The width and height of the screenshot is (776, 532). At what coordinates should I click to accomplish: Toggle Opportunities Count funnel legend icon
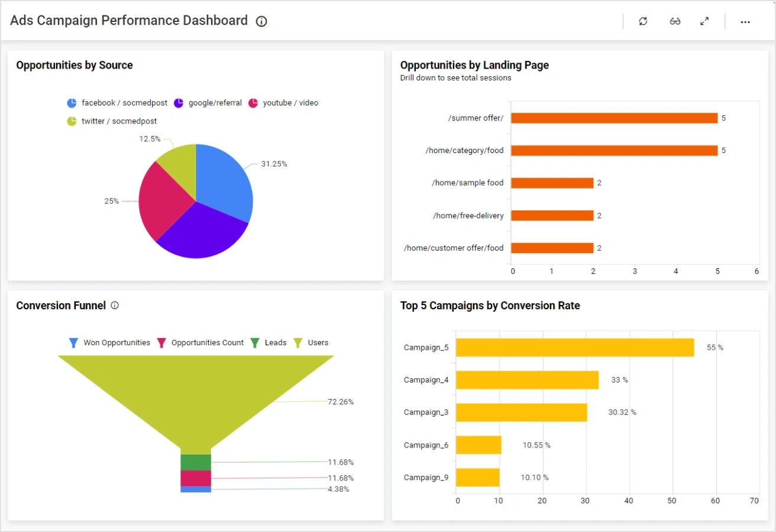(161, 343)
